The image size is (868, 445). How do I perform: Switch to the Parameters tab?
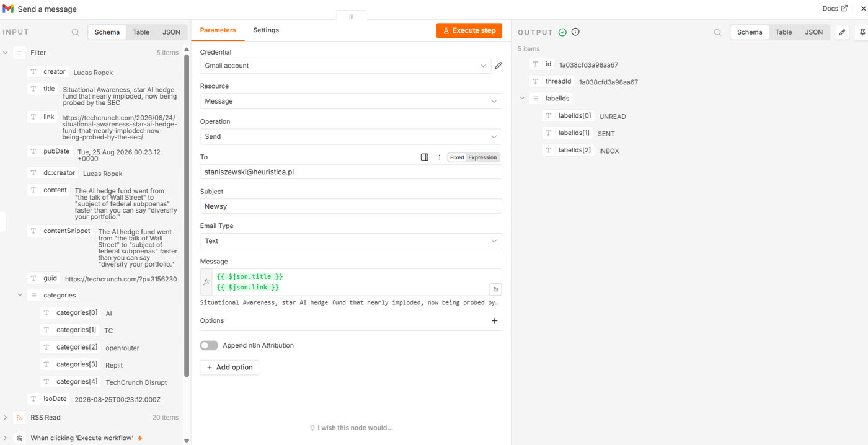(218, 30)
